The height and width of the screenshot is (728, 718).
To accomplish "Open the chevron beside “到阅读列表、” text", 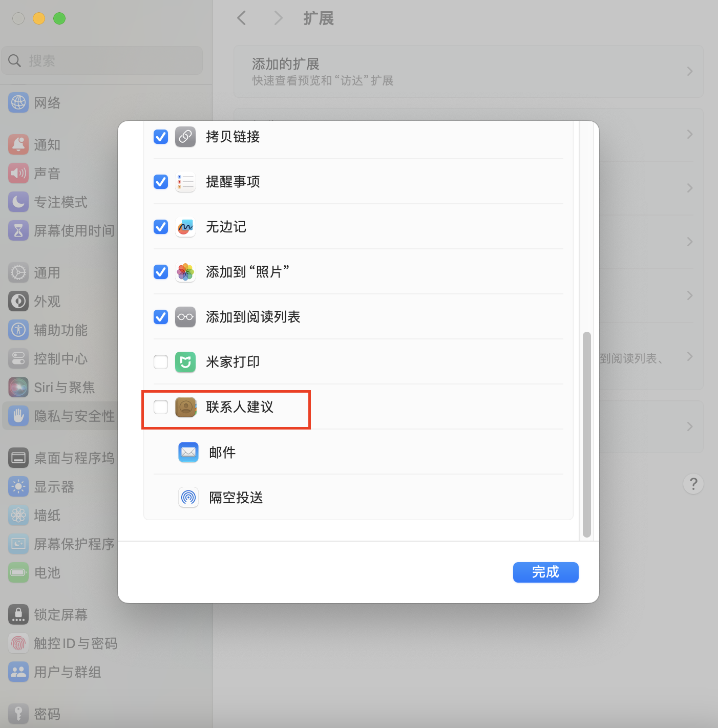I will click(690, 356).
